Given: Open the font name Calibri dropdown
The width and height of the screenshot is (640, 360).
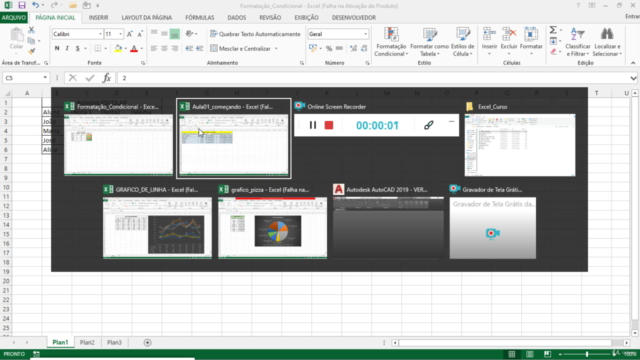Looking at the screenshot, I should (100, 34).
